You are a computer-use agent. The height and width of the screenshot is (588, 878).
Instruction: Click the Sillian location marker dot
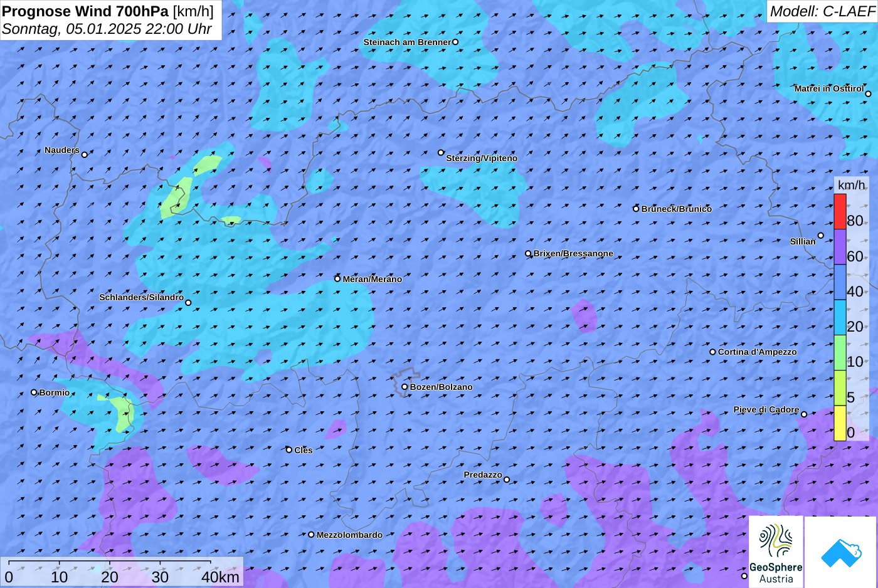click(821, 236)
